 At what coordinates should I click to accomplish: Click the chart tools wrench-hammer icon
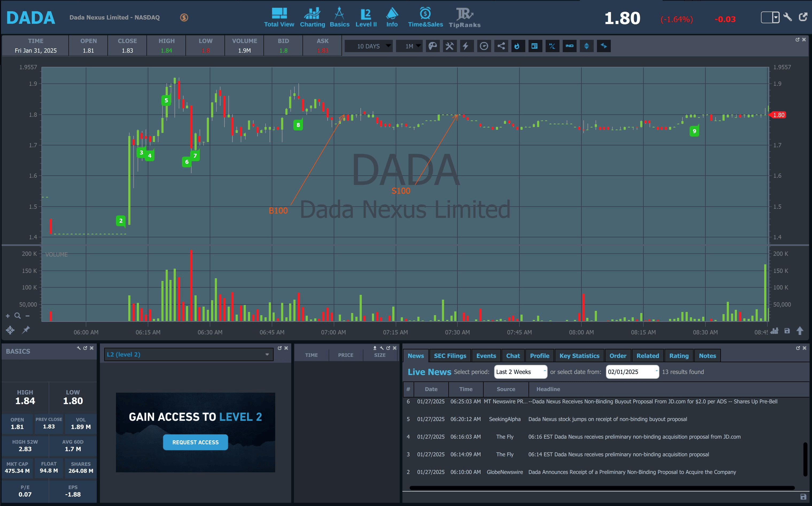449,46
